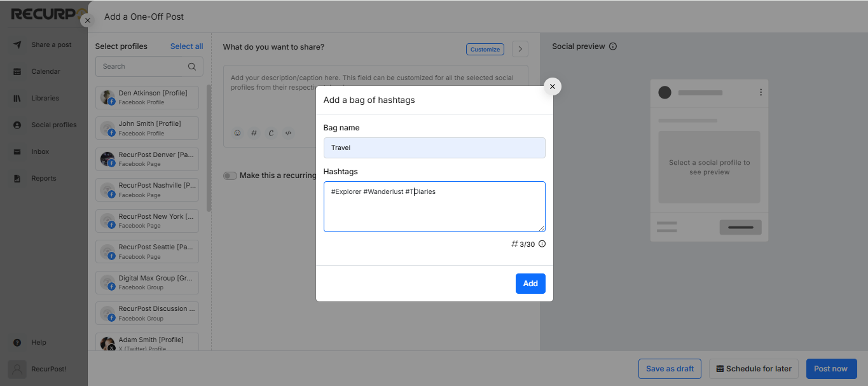Image resolution: width=868 pixels, height=386 pixels.
Task: Select the Digital Max Group Facebook group
Action: [147, 282]
